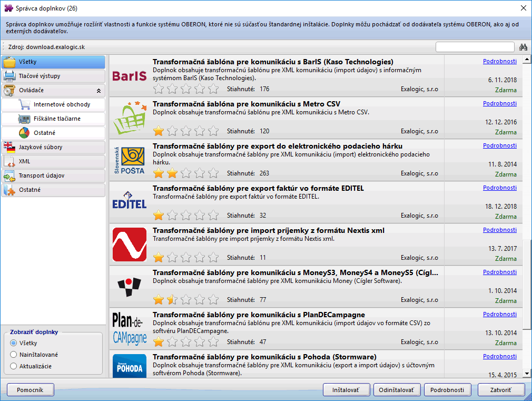The height and width of the screenshot is (401, 532).
Task: Collapse the Ovládače category chevron
Action: 98,91
